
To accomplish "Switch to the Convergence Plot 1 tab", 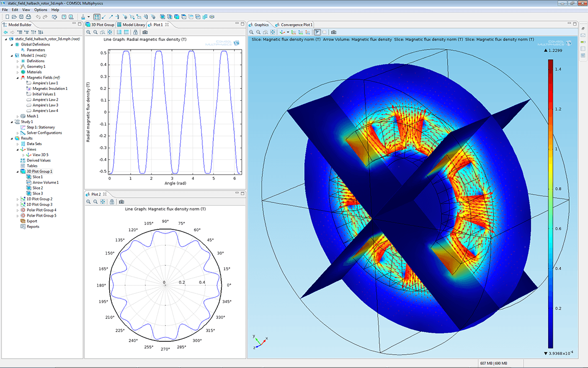I will click(296, 25).
